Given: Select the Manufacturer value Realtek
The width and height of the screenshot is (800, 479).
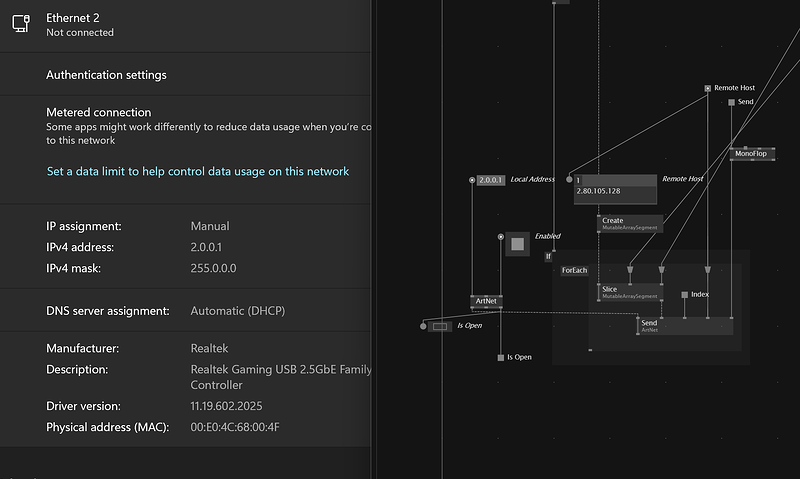Looking at the screenshot, I should 209,348.
